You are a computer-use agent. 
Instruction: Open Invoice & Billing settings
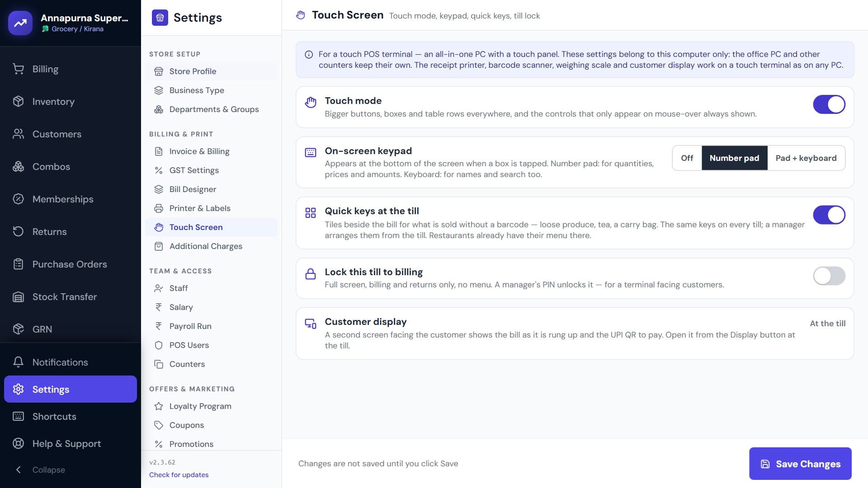pyautogui.click(x=211, y=151)
